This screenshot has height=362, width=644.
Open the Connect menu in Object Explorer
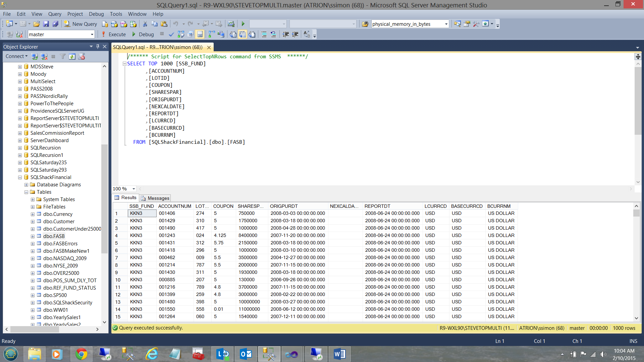coord(15,56)
